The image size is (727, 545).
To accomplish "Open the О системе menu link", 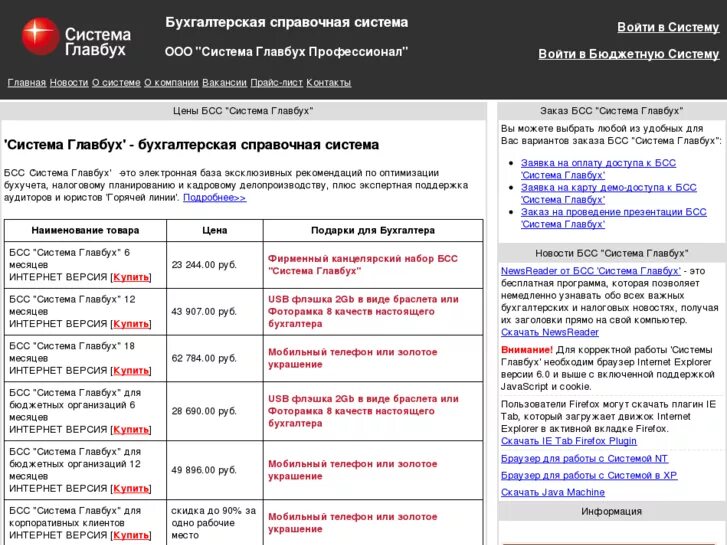I will tap(116, 83).
